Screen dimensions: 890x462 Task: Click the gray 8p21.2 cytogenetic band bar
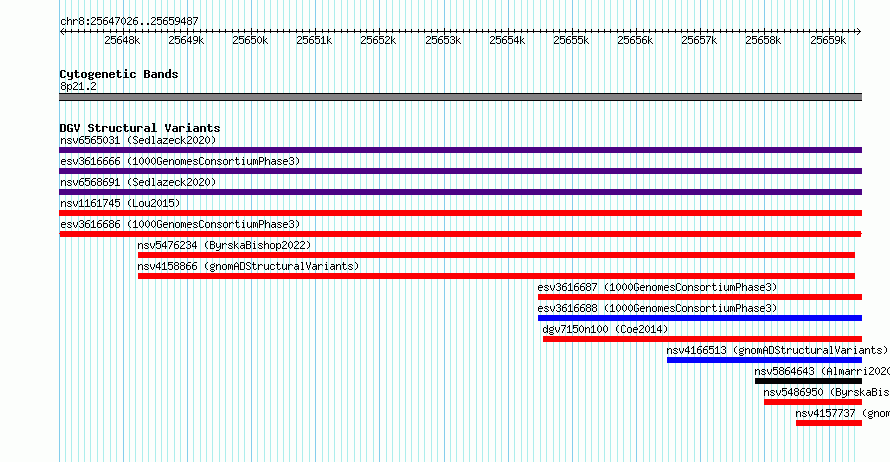[x=460, y=97]
